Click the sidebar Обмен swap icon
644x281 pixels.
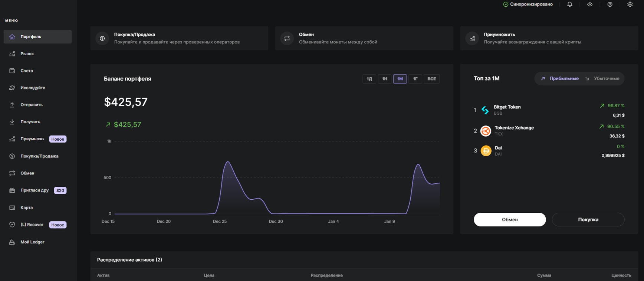pyautogui.click(x=12, y=173)
